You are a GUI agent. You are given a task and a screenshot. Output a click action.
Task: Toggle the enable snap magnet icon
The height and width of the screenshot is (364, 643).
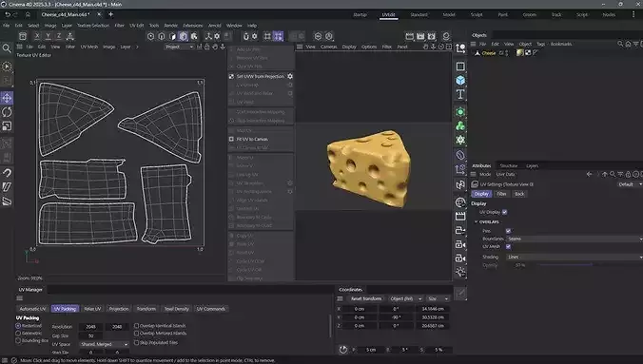tap(246, 36)
